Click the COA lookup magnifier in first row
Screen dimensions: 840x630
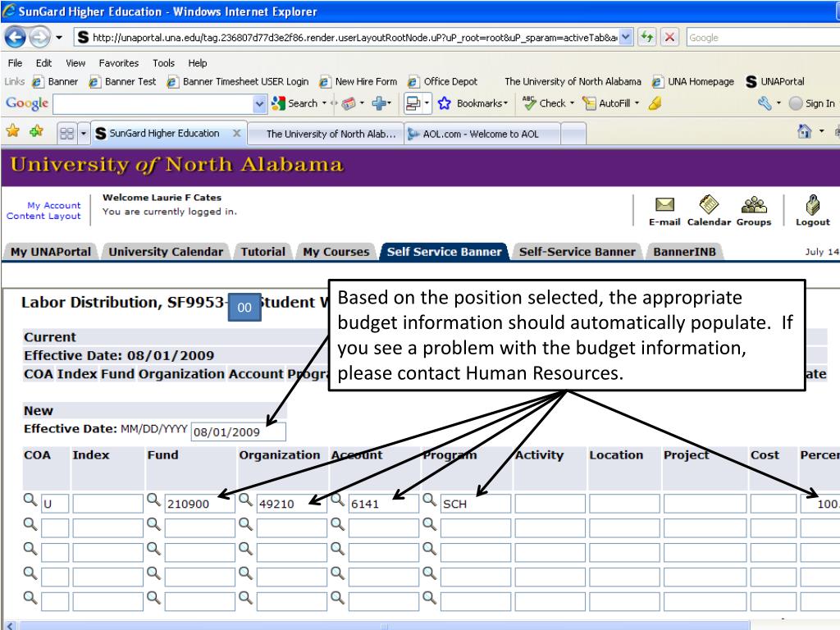(30, 500)
